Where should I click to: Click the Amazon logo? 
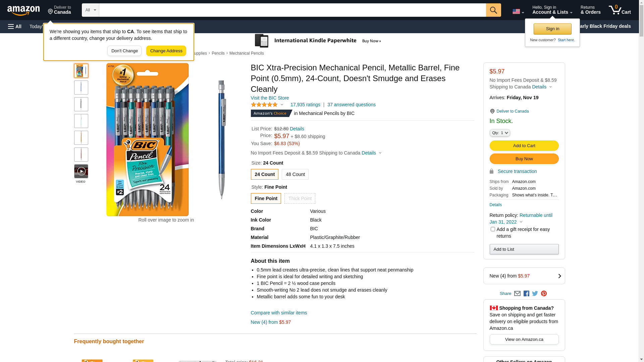(x=23, y=11)
